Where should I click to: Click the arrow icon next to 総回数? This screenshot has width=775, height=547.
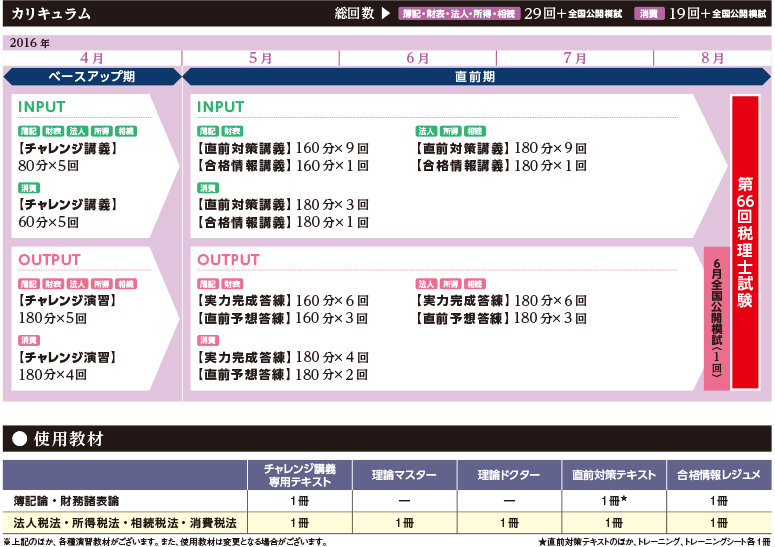point(384,14)
